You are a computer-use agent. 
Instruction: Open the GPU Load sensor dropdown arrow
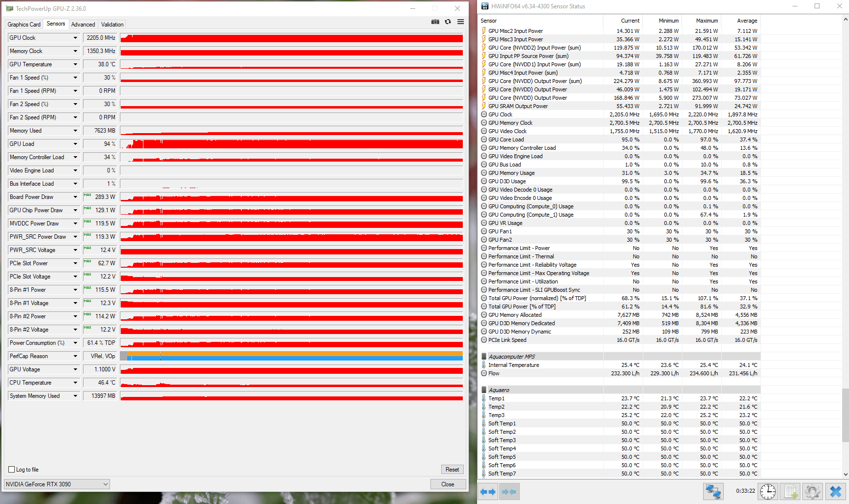coord(75,144)
